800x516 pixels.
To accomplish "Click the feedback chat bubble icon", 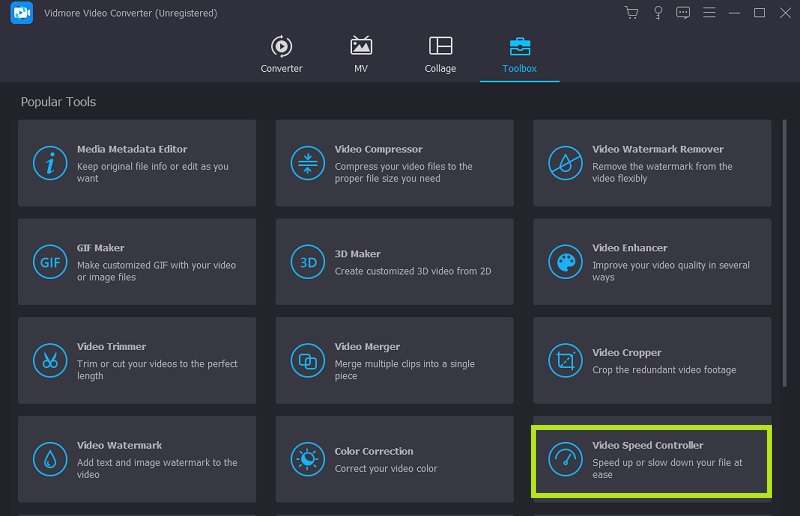I will (684, 13).
